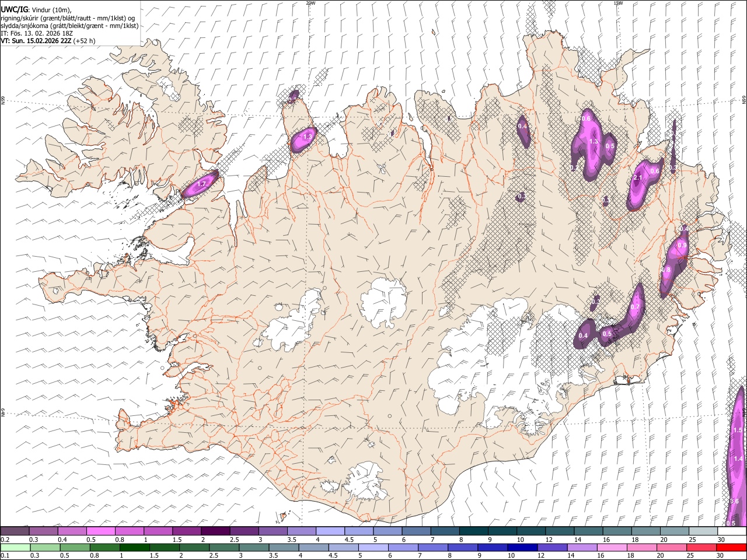Pick the dark blue 10 mm rain legend swatch
The height and width of the screenshot is (560, 747).
tap(522, 548)
